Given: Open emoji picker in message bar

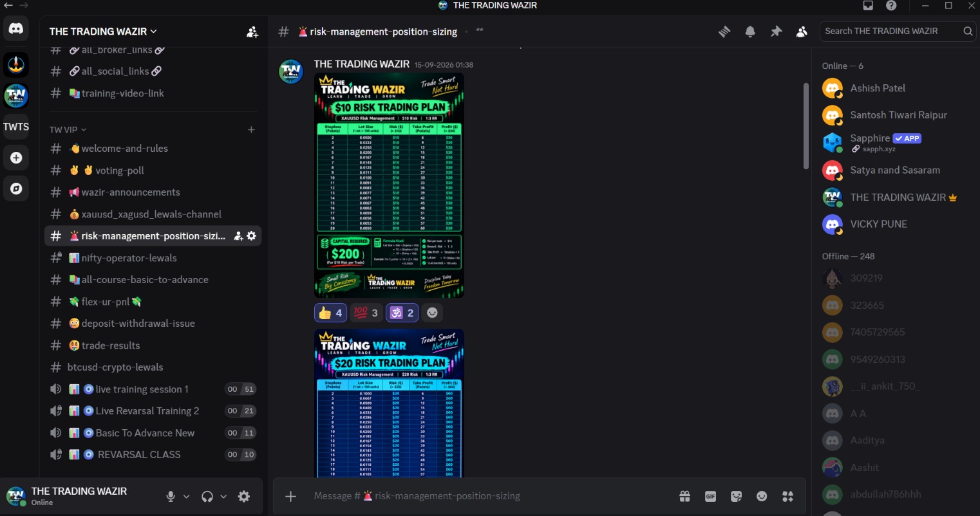Looking at the screenshot, I should point(762,496).
